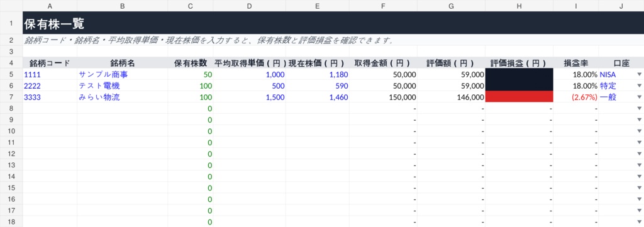Click the 取得金額(円) header cell
Image resolution: width=644 pixels, height=227 pixels.
(x=383, y=63)
